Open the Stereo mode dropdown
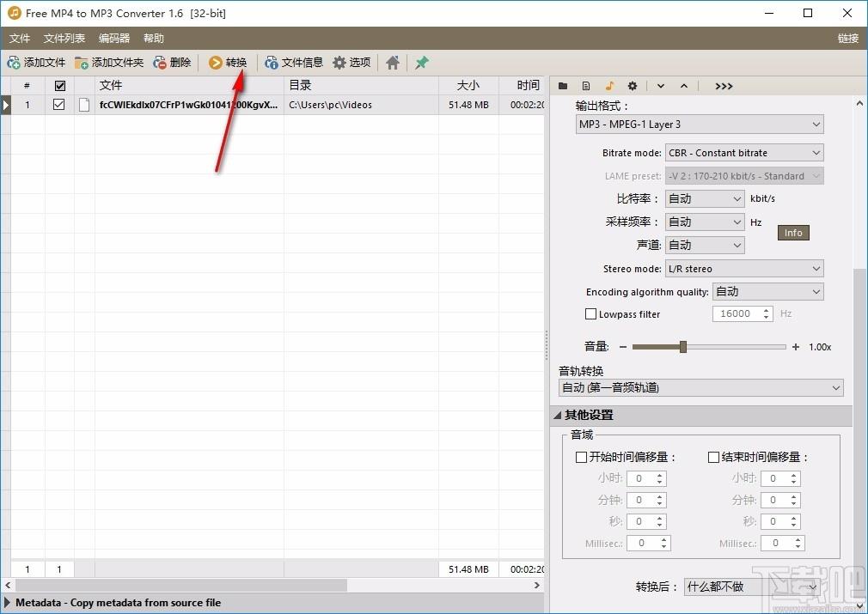Image resolution: width=868 pixels, height=614 pixels. coord(744,268)
